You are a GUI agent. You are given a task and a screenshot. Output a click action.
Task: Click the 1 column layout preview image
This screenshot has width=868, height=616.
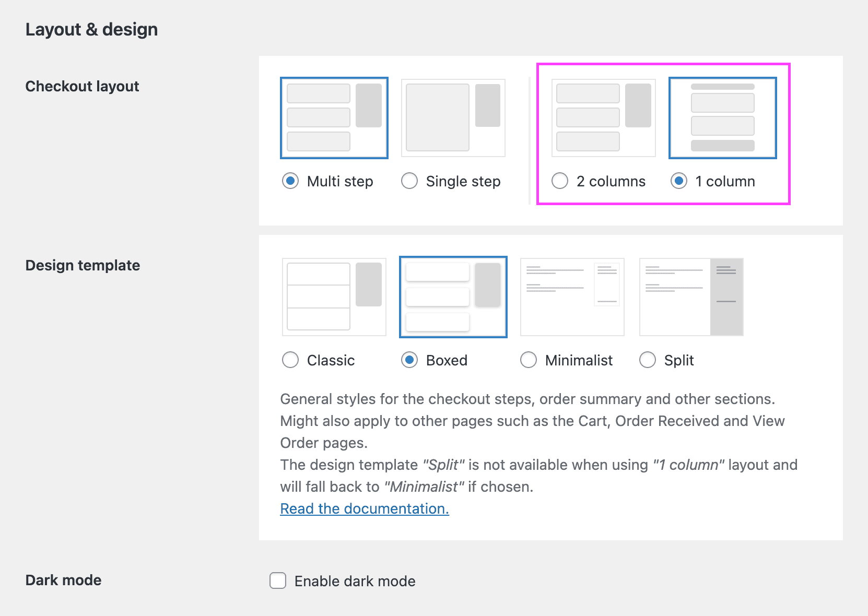(723, 117)
